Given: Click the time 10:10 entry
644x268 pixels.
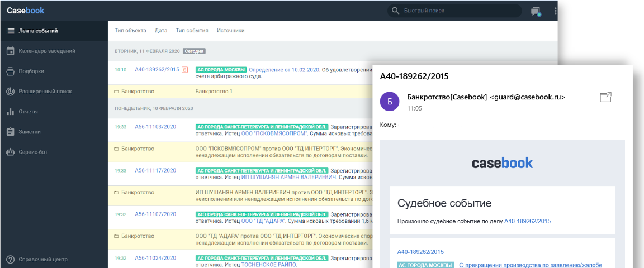Looking at the screenshot, I should [120, 70].
